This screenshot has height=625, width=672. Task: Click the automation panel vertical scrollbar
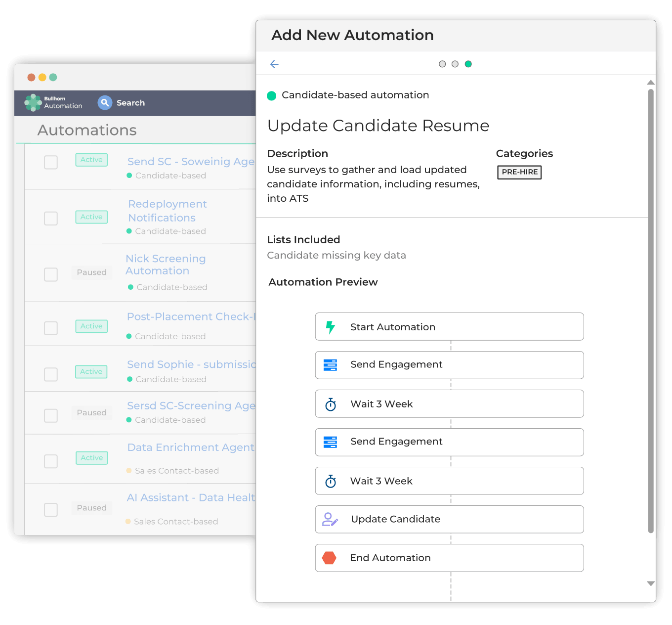651,311
